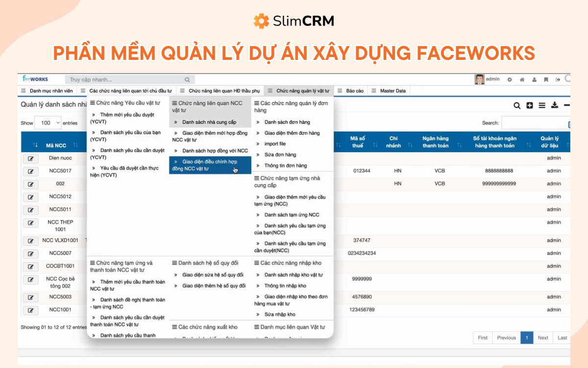Click the edit icon on the COCBT1001 row
Image resolution: width=588 pixels, height=368 pixels.
click(x=30, y=266)
